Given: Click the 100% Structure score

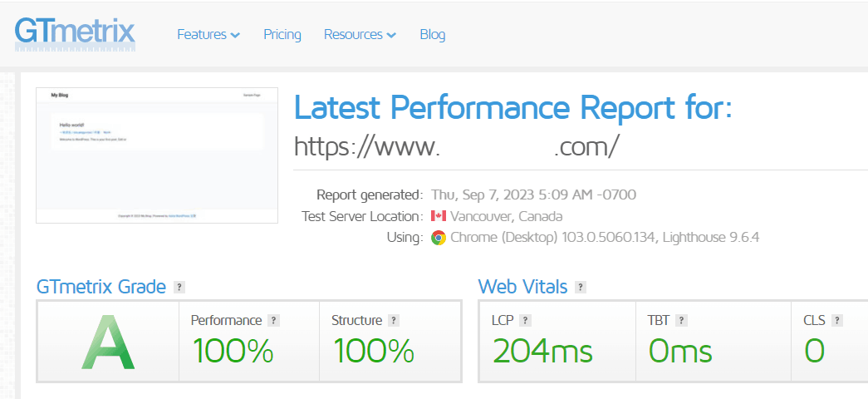Looking at the screenshot, I should [x=373, y=352].
